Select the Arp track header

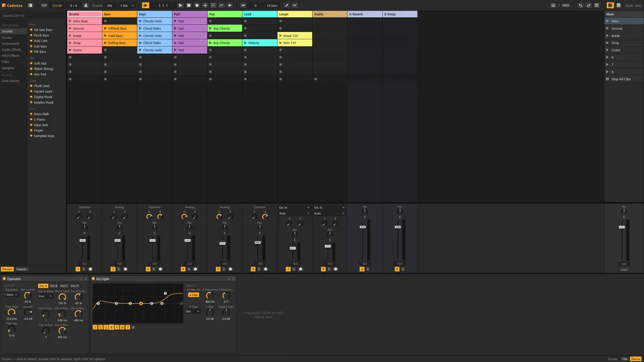[225, 14]
